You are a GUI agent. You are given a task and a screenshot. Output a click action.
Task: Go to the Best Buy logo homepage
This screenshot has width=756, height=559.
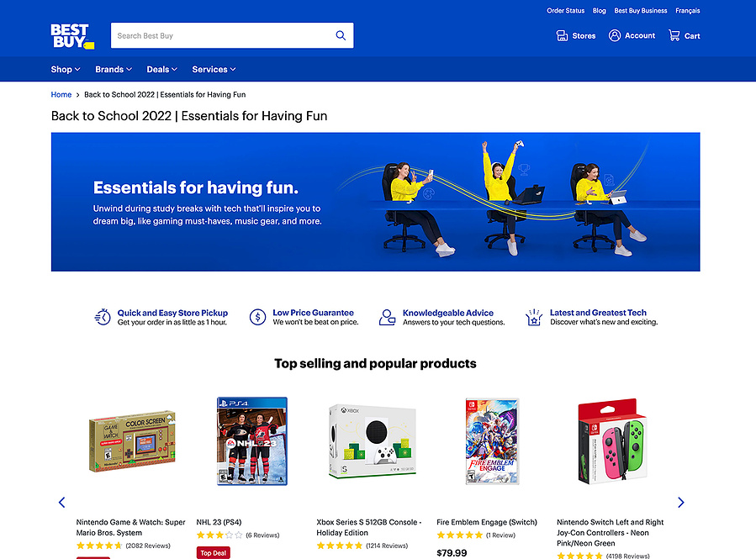click(72, 36)
